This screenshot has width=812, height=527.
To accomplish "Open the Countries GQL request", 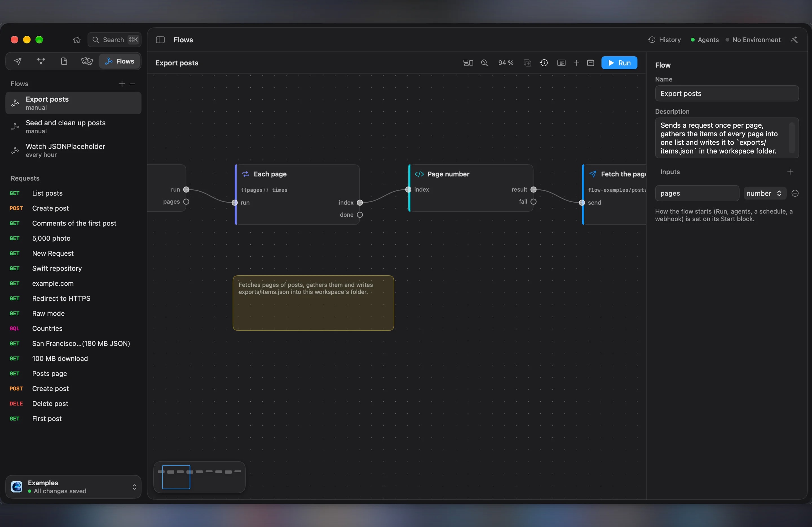I will [73, 329].
